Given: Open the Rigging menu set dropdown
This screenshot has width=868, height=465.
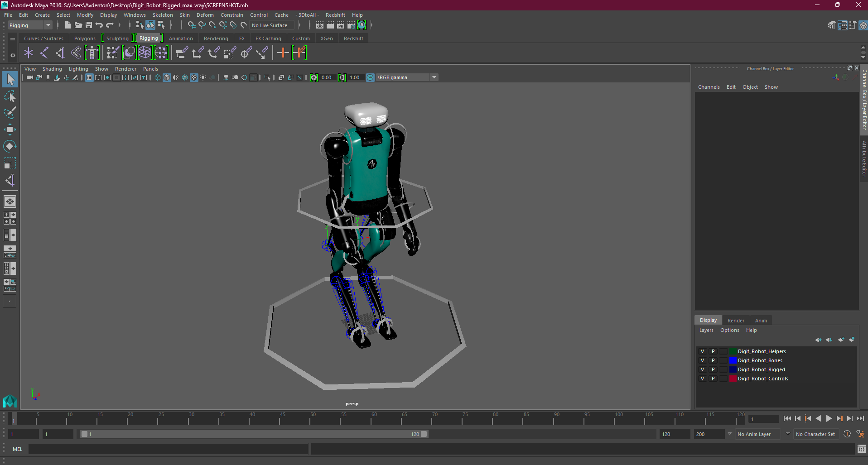Looking at the screenshot, I should [30, 25].
